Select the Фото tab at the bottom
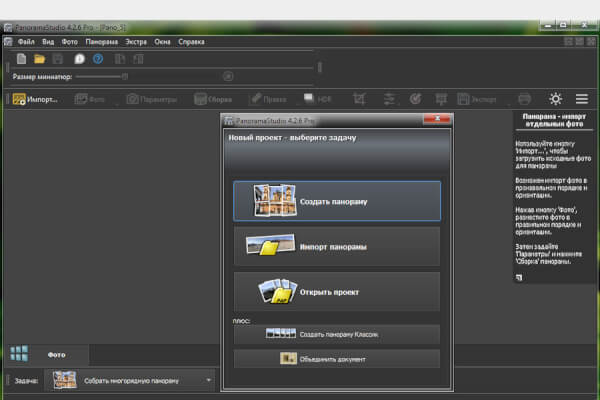Screen dimensions: 600x400 point(56,355)
